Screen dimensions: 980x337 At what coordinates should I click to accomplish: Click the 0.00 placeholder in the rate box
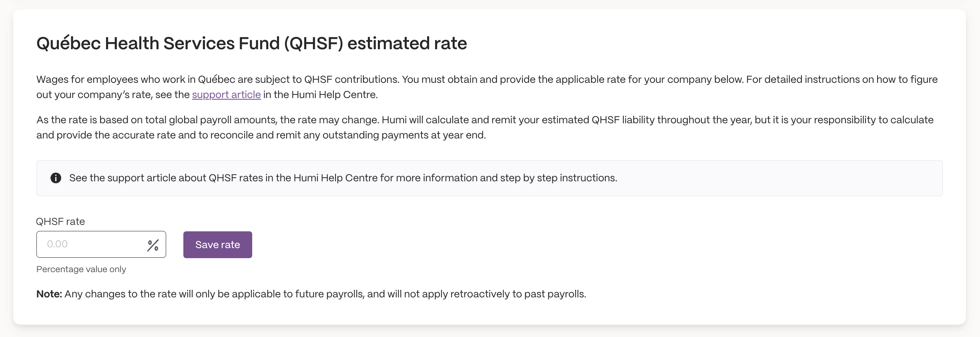57,244
